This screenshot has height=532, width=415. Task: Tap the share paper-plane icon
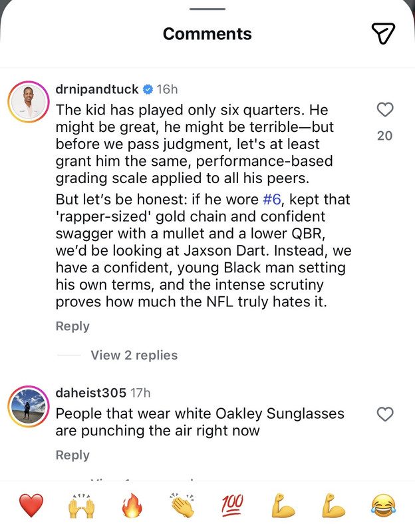(x=383, y=34)
